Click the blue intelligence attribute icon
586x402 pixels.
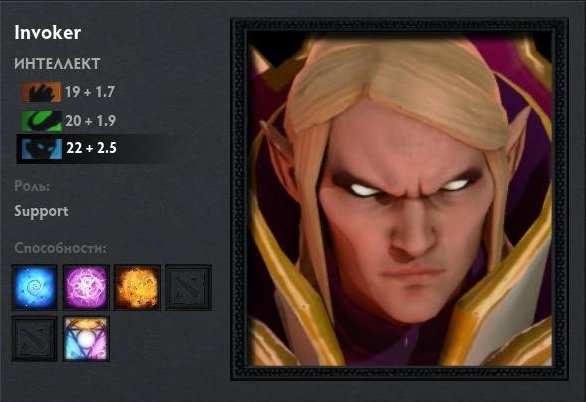pyautogui.click(x=41, y=148)
